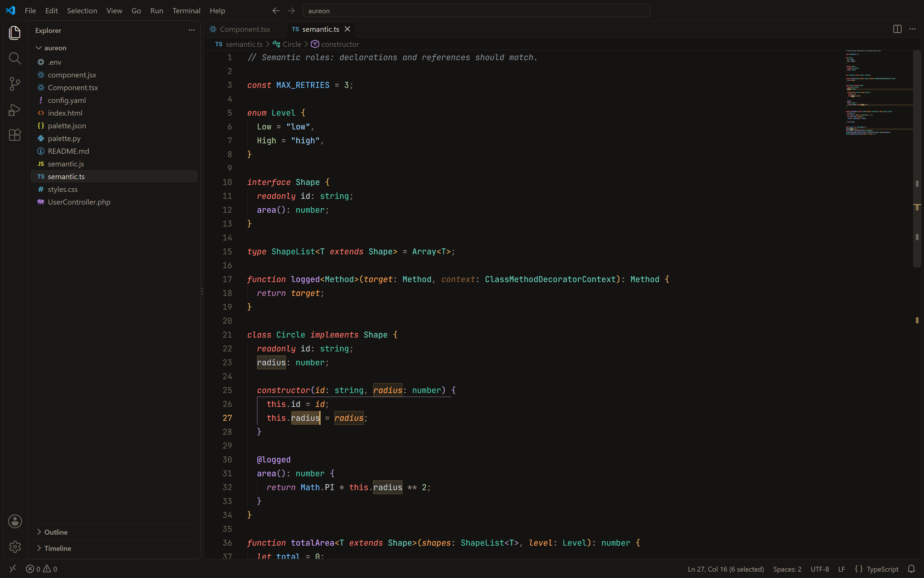Image resolution: width=924 pixels, height=578 pixels.
Task: Open notifications bell in status bar
Action: click(911, 569)
